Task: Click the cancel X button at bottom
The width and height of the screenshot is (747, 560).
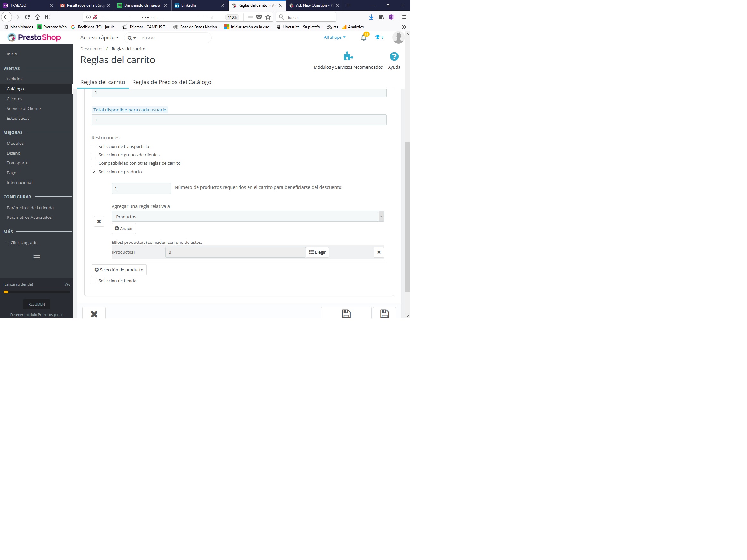Action: click(94, 314)
